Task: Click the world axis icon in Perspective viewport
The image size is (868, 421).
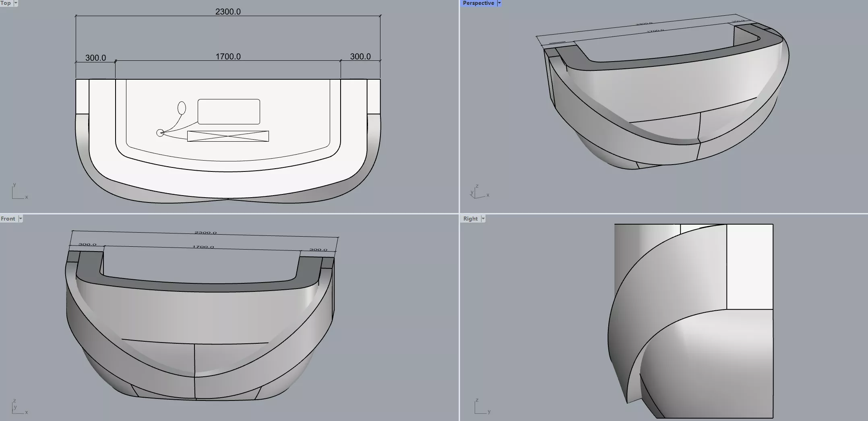Action: [479, 192]
